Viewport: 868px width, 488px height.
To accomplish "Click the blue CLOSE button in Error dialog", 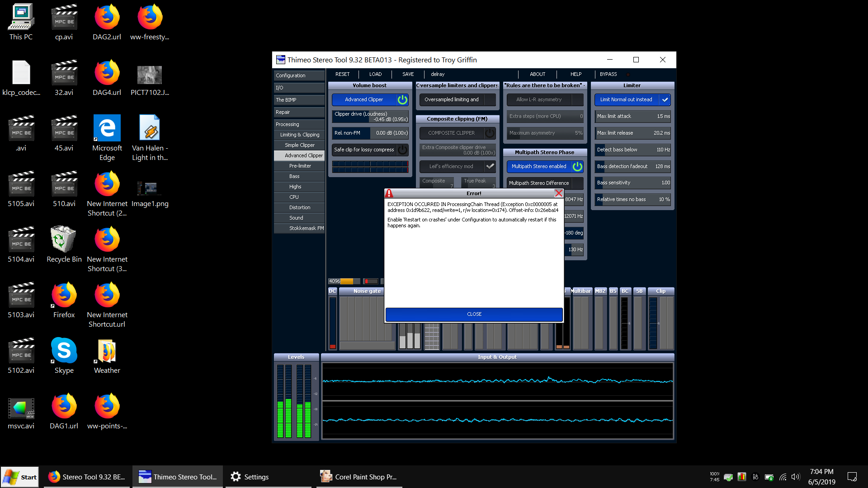I will pos(474,314).
